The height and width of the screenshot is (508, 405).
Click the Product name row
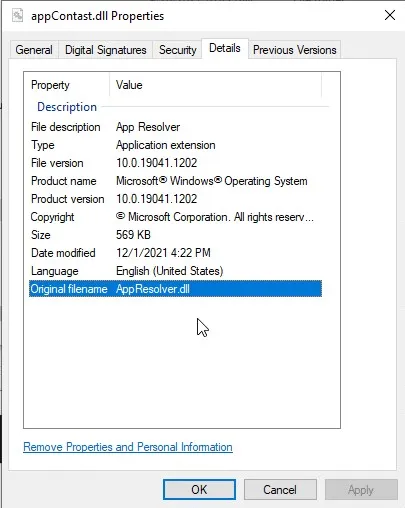coord(175,181)
